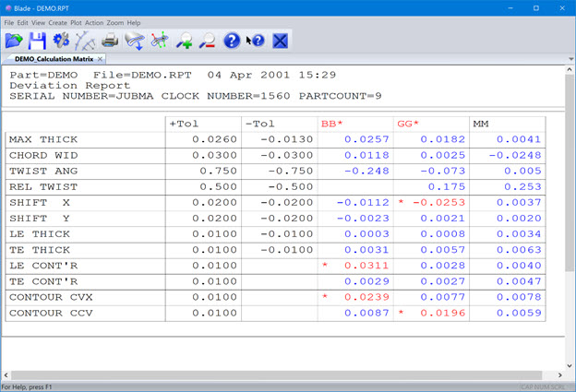Click the save floppy disk icon
Screen dimensions: 576x392
pyautogui.click(x=38, y=41)
